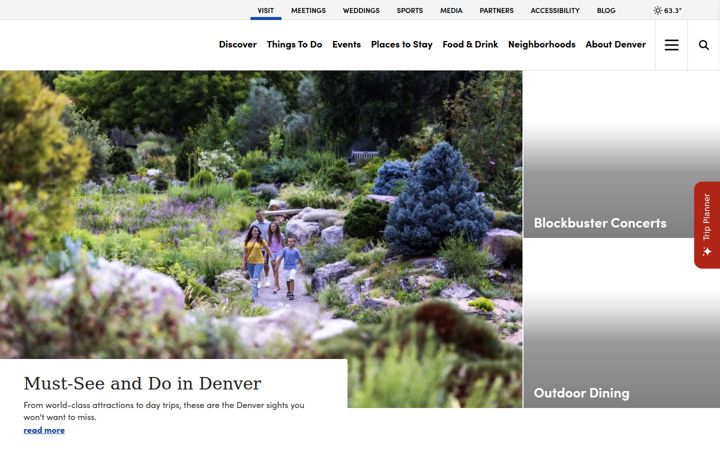720x450 pixels.
Task: Open the search magnifier icon
Action: click(703, 45)
